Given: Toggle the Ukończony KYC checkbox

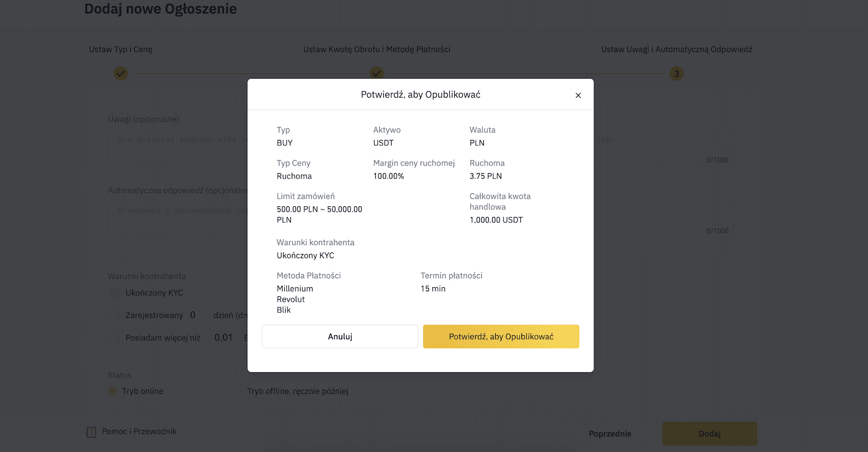Looking at the screenshot, I should click(x=114, y=292).
